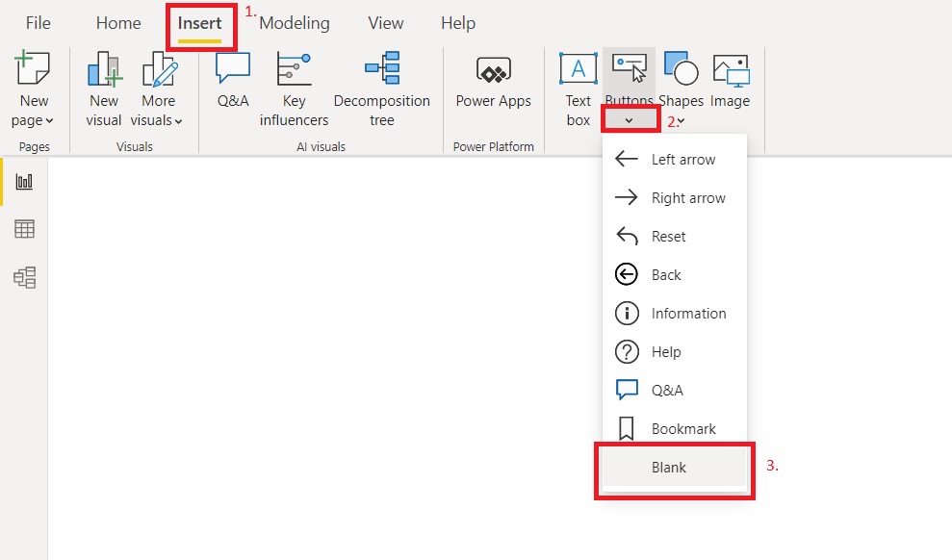
Task: Switch to Data table view in sidebar
Action: point(24,229)
